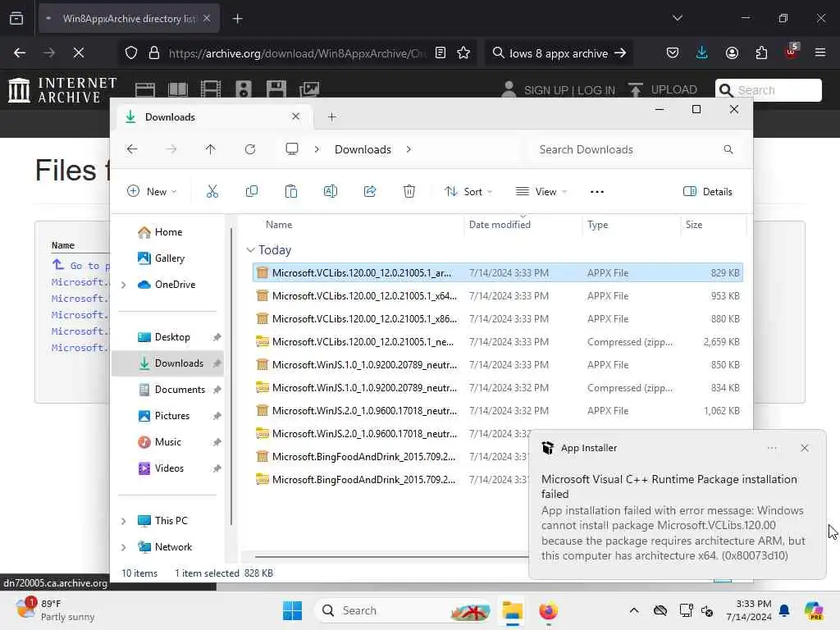Click the UPLOAD link on Internet Archive
Screen dimensions: 840x630
coord(663,89)
